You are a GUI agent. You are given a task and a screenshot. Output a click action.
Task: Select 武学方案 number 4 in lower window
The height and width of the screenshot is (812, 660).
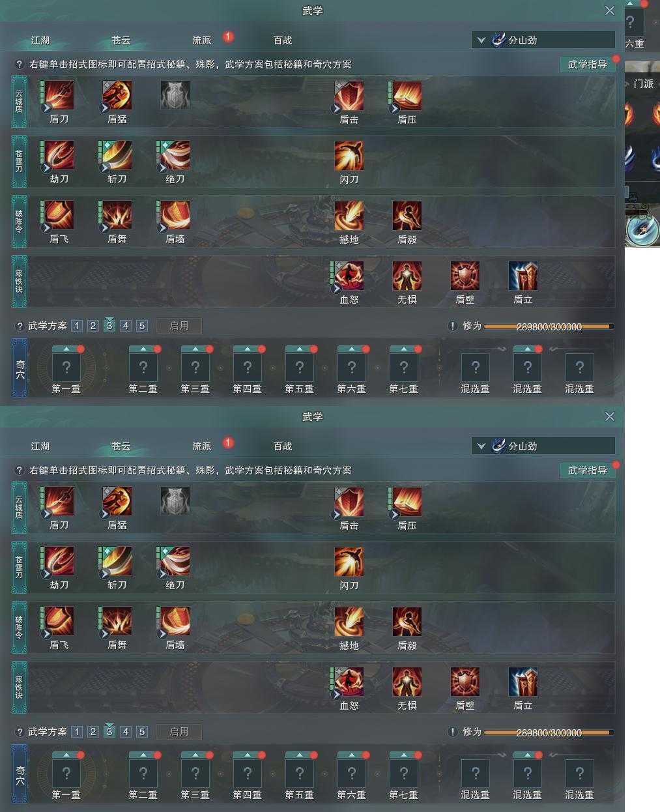126,732
